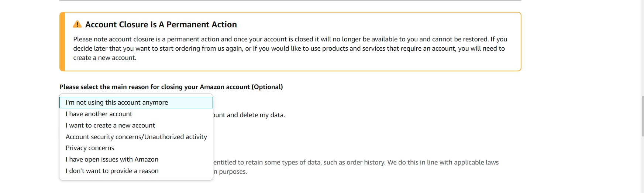Click the text ending in "purposes."
Viewport: 644px width, 193px height.
coord(230,172)
